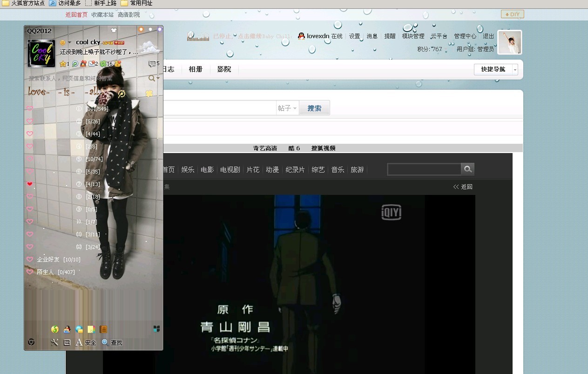Click the brown address book icon

coord(103,329)
